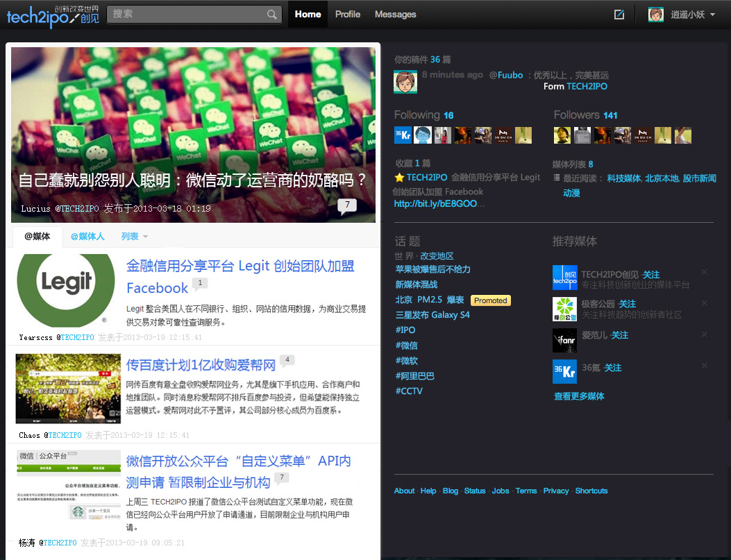The width and height of the screenshot is (731, 560).
Task: Select the @媒体 tab
Action: pos(37,237)
